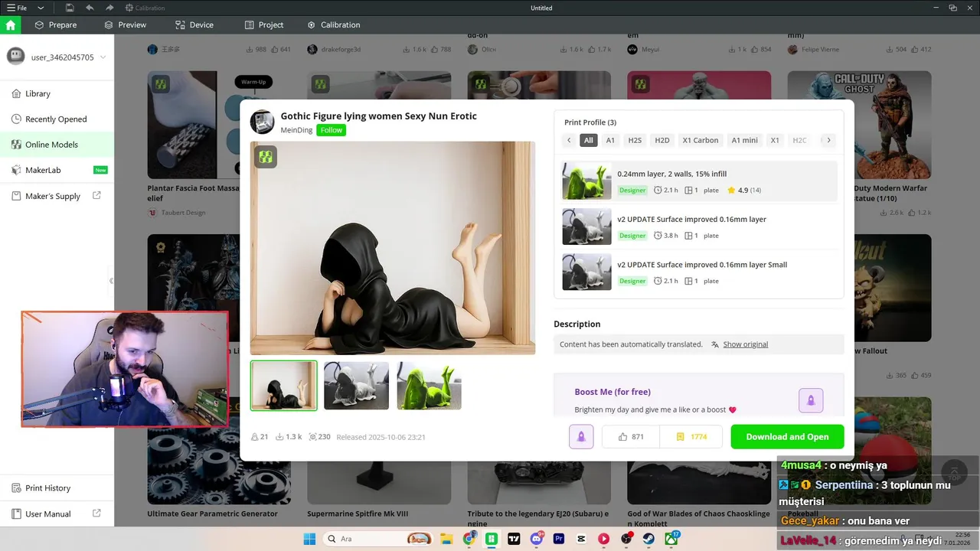Open Recently Opened in the sidebar
The height and width of the screenshot is (551, 980).
coord(57,119)
